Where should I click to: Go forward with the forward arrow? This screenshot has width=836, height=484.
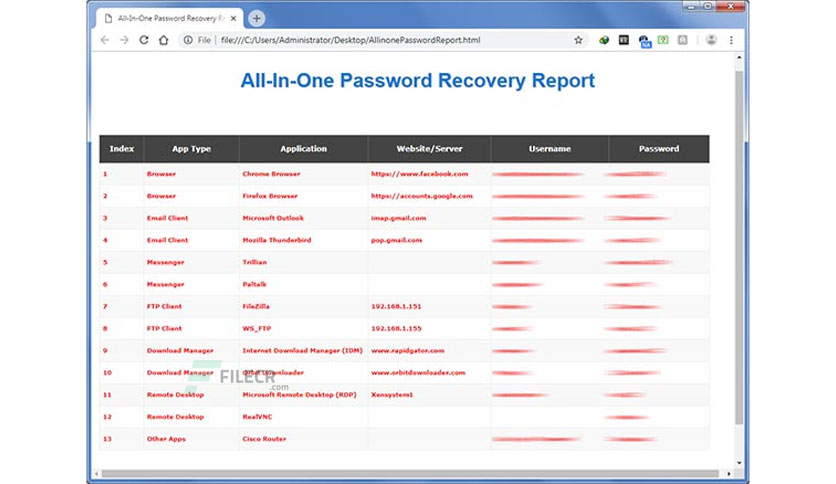[124, 40]
